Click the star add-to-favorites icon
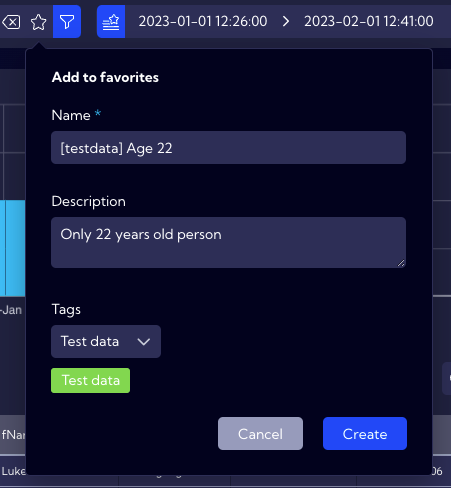The height and width of the screenshot is (488, 451). coord(38,22)
